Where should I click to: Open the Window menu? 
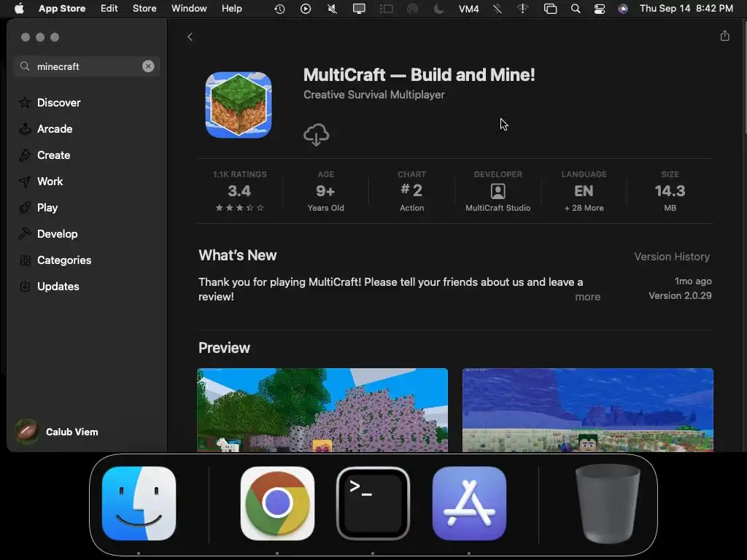point(189,9)
